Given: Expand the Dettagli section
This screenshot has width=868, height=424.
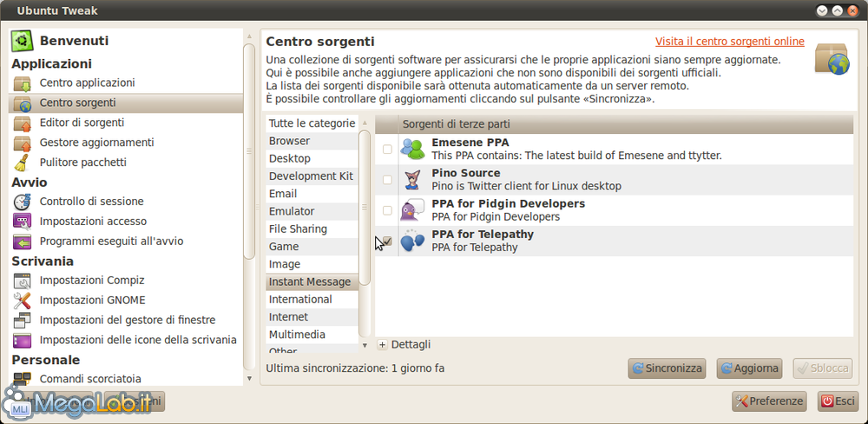Looking at the screenshot, I should pos(404,345).
